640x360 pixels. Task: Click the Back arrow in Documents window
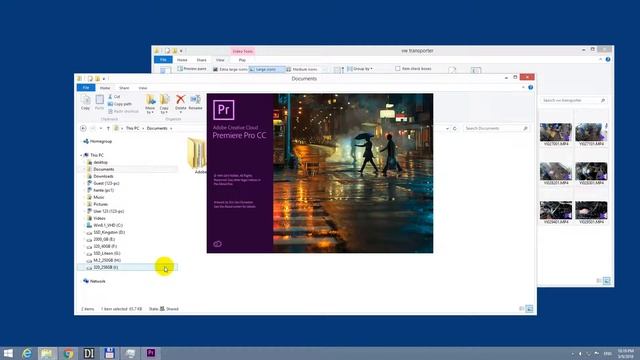click(83, 128)
